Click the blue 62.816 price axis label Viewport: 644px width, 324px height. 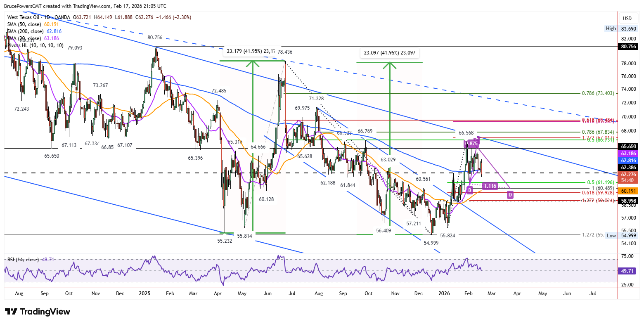tap(629, 160)
